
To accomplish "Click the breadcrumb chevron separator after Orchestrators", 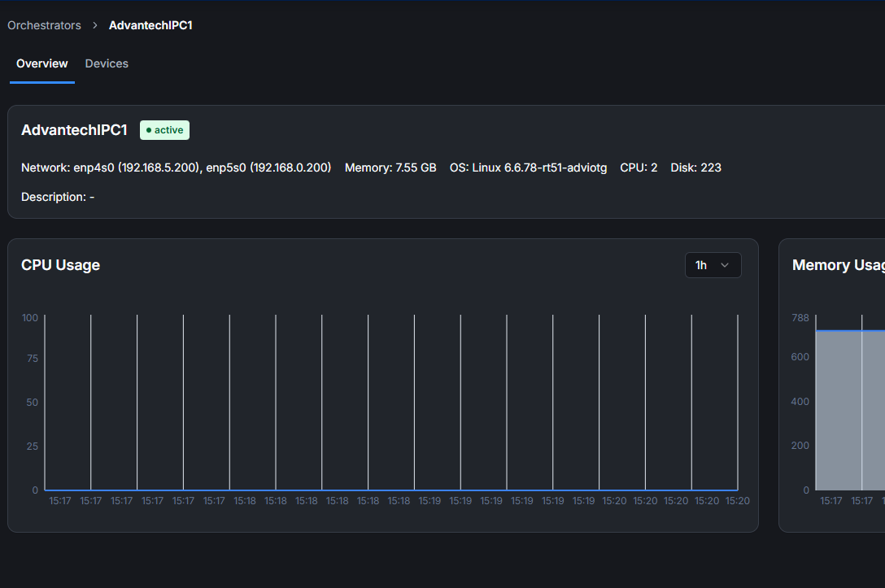I will tap(95, 25).
